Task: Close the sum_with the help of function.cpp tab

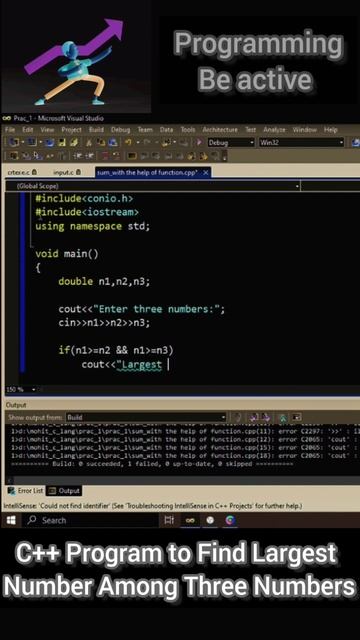Action: coord(206,173)
